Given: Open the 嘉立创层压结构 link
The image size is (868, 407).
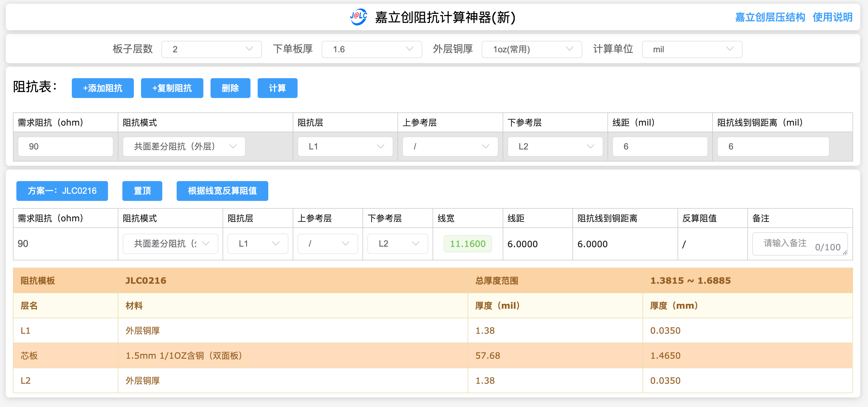Looking at the screenshot, I should coord(770,17).
